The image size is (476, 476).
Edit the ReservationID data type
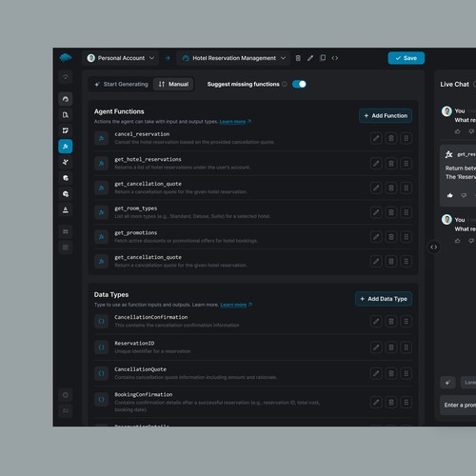376,347
